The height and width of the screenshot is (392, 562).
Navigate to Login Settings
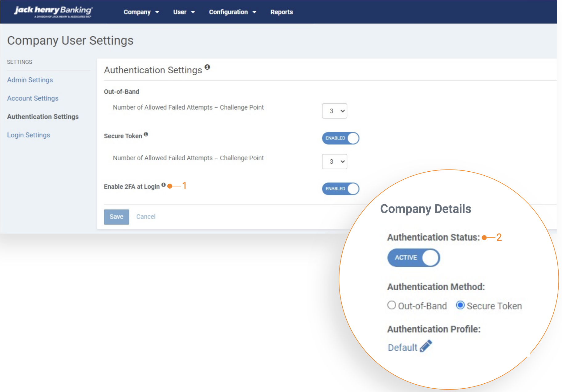click(28, 135)
